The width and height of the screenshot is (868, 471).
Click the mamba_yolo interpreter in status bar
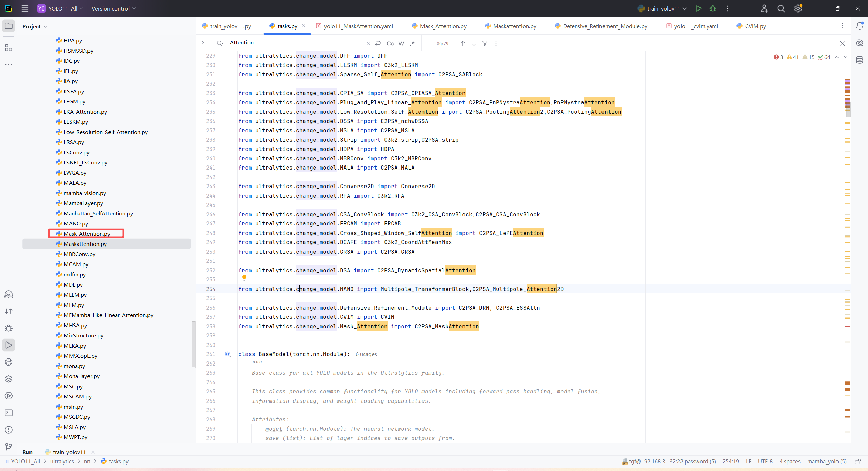click(x=827, y=461)
